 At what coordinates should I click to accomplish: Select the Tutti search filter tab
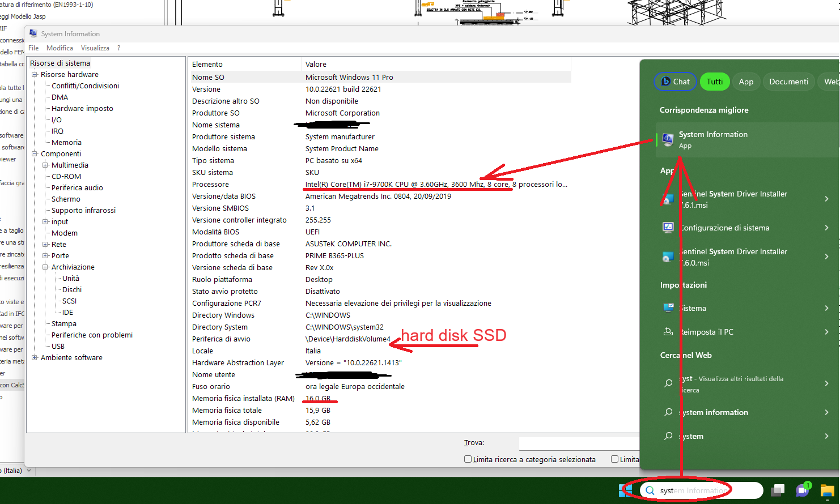[714, 82]
